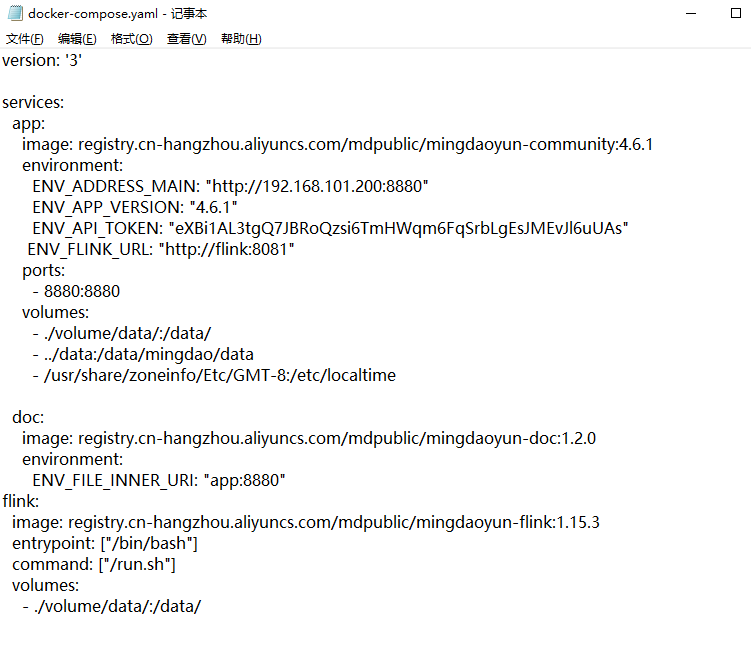Image resolution: width=751 pixels, height=656 pixels.
Task: Click the command: ["/run.sh"] line
Action: [94, 565]
